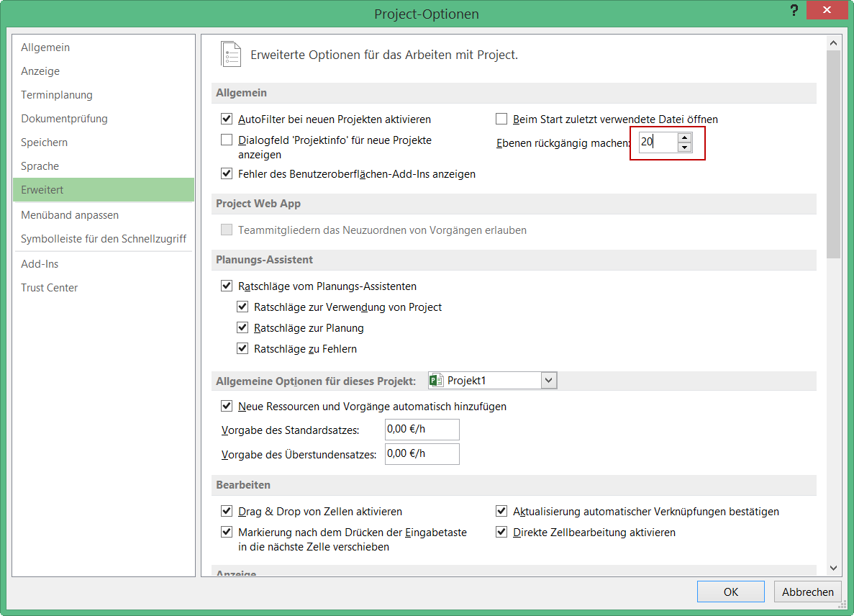854x616 pixels.
Task: Decrease undo levels with down arrow
Action: tap(684, 147)
